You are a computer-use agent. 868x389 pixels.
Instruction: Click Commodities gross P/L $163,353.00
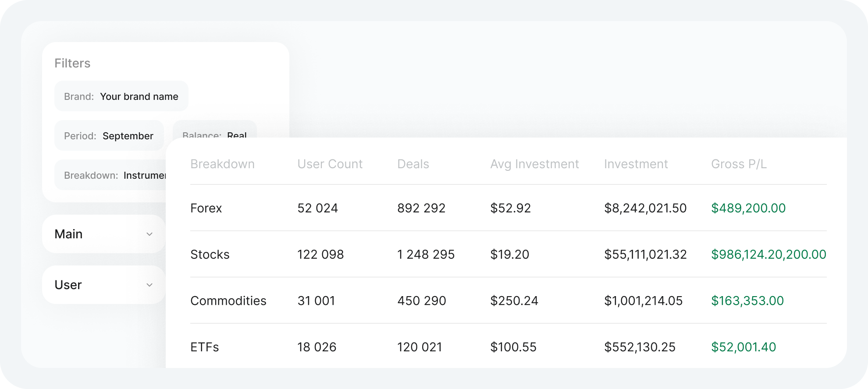point(747,301)
